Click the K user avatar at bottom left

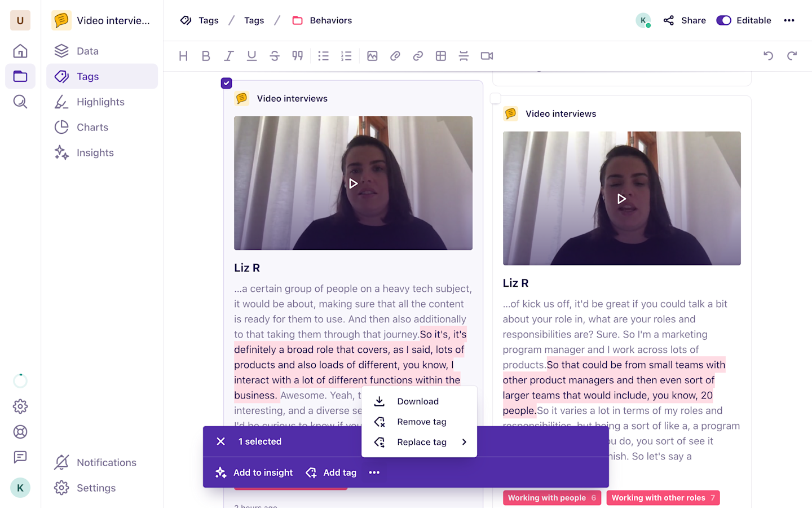tap(20, 488)
